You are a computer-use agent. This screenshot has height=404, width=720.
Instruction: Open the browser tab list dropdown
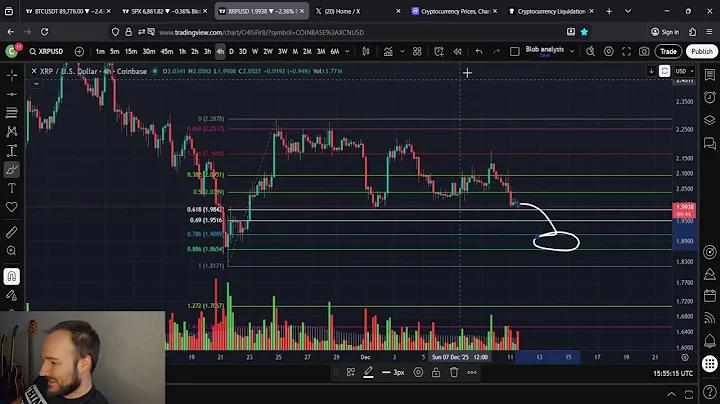pyautogui.click(x=628, y=11)
